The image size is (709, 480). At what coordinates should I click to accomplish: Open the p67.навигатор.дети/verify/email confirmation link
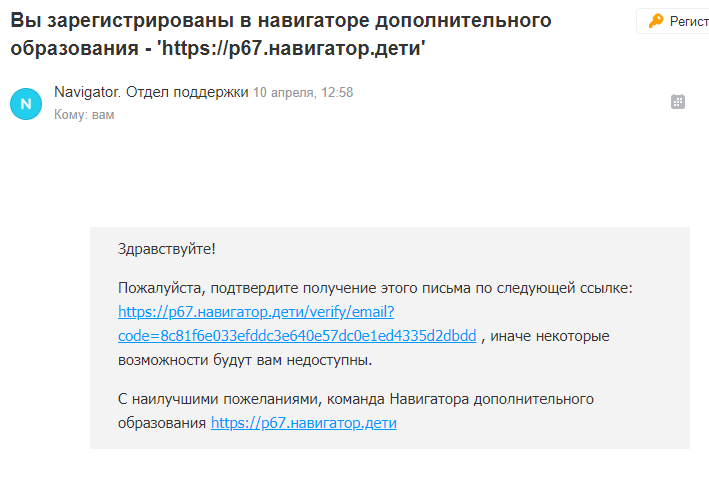[256, 312]
